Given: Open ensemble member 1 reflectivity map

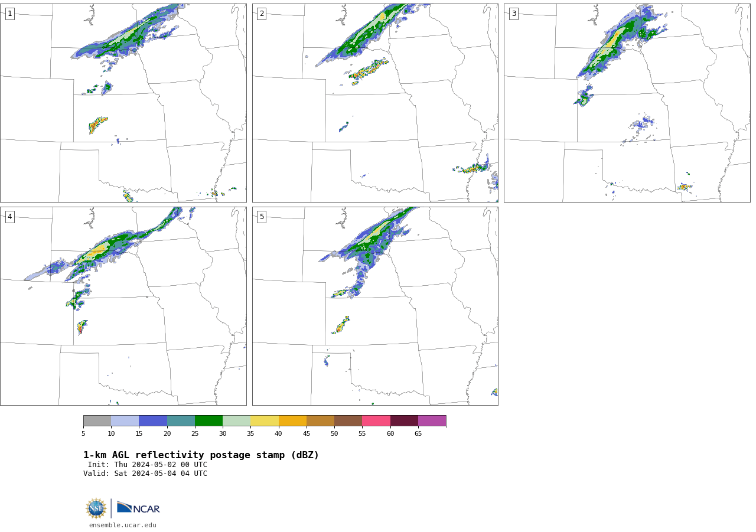Looking at the screenshot, I should [x=123, y=103].
